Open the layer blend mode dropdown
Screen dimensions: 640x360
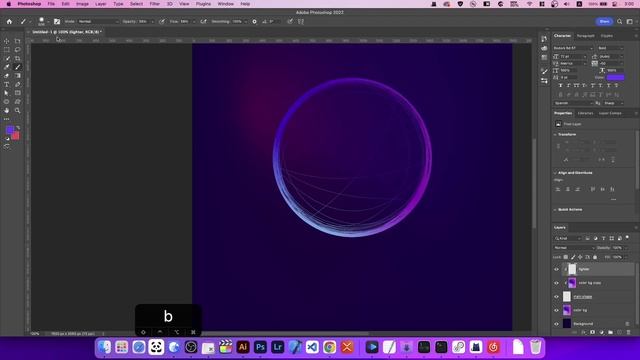point(574,248)
